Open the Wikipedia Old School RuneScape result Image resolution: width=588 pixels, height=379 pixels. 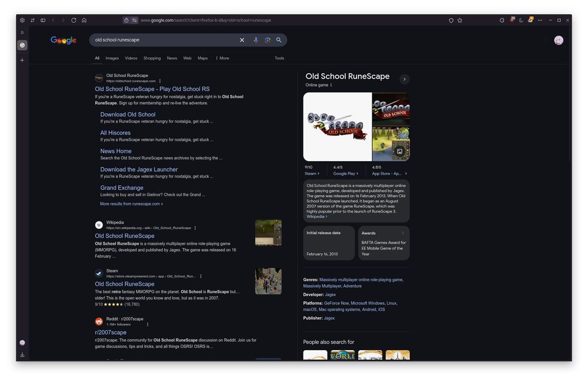125,236
